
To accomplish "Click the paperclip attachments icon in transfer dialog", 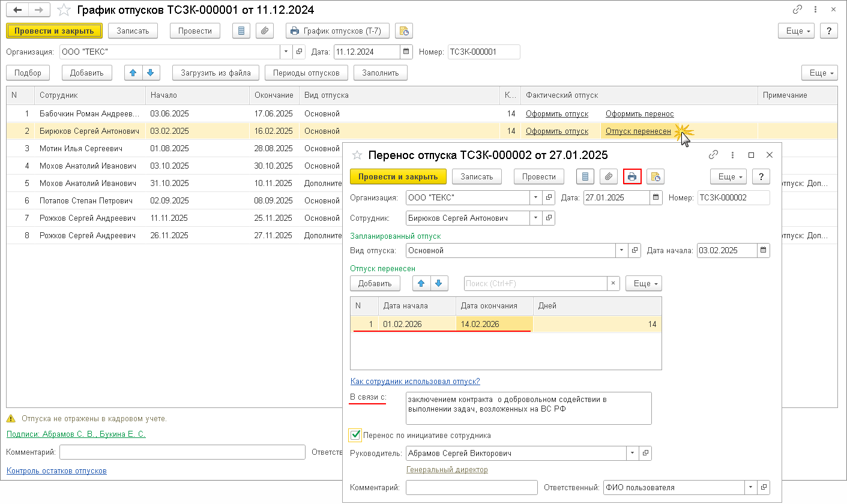I will click(x=609, y=176).
